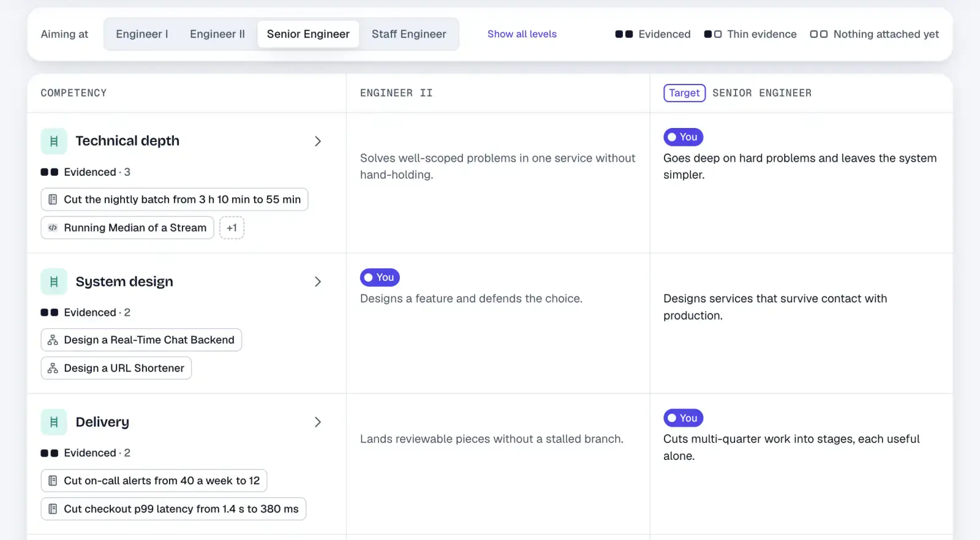Show the +1 more evidence chip
980x540 pixels.
[232, 228]
